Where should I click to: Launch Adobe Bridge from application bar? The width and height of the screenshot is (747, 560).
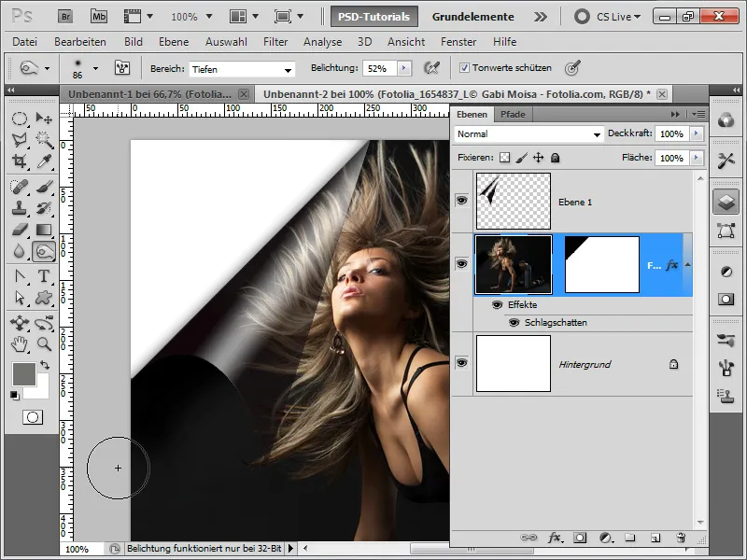[65, 17]
